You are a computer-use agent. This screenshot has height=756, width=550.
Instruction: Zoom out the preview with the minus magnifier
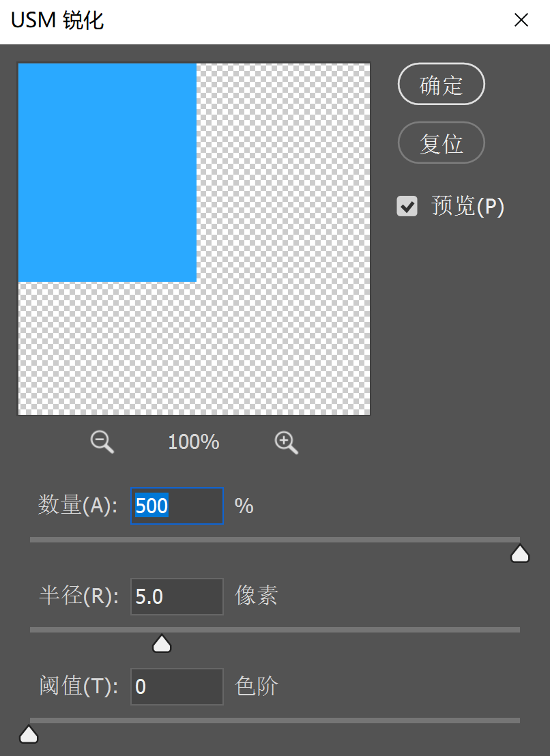(101, 441)
